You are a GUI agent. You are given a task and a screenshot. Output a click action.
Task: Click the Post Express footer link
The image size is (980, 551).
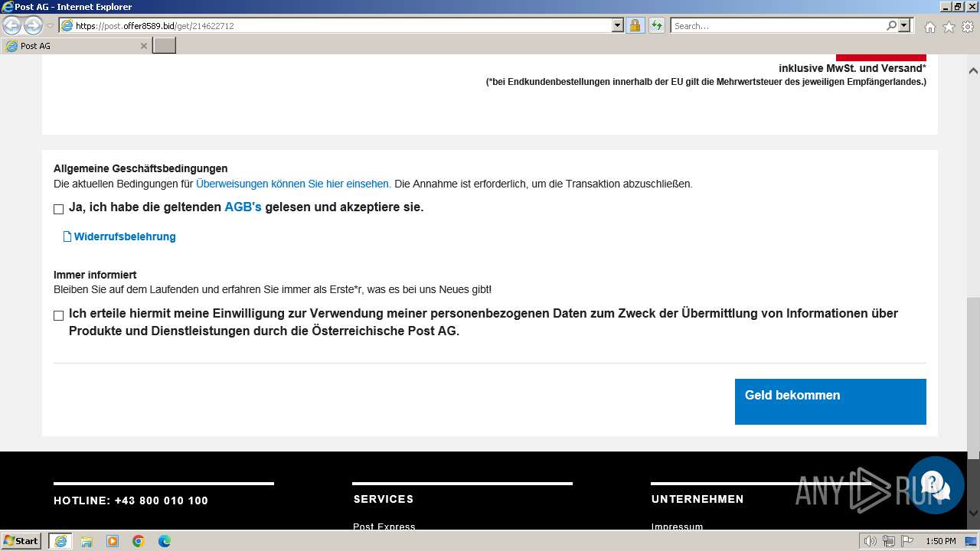pyautogui.click(x=384, y=527)
